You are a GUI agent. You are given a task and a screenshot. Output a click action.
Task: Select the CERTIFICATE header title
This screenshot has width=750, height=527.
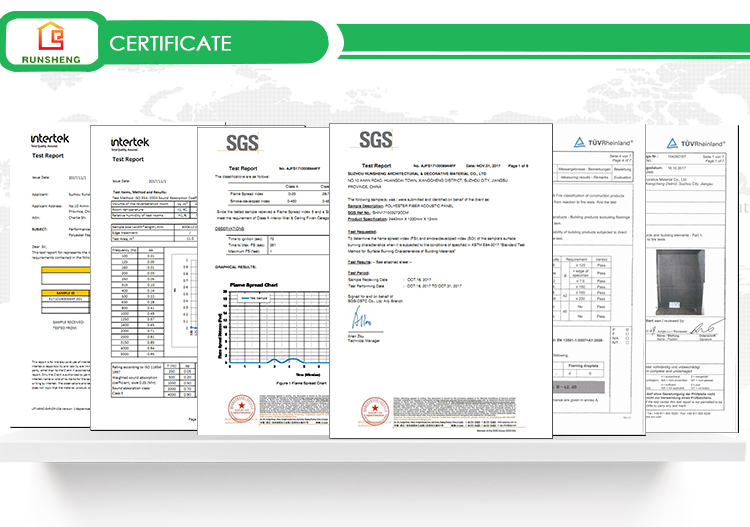click(x=170, y=42)
